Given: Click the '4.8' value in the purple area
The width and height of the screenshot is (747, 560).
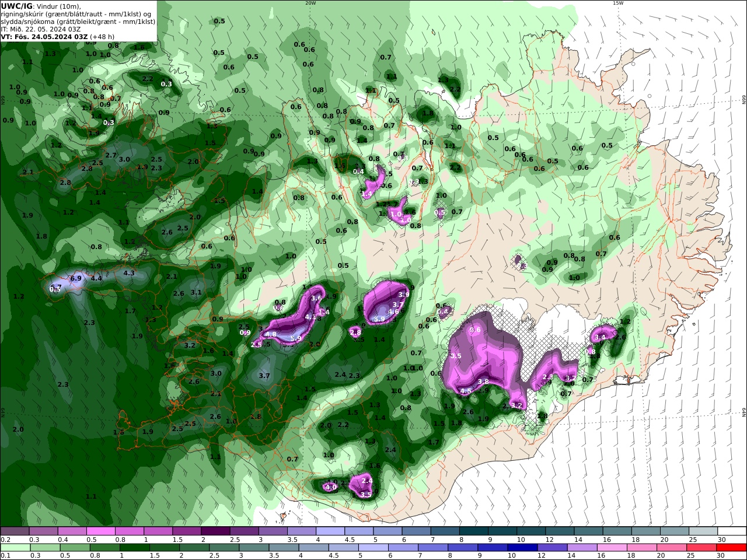Looking at the screenshot, I should 271,335.
